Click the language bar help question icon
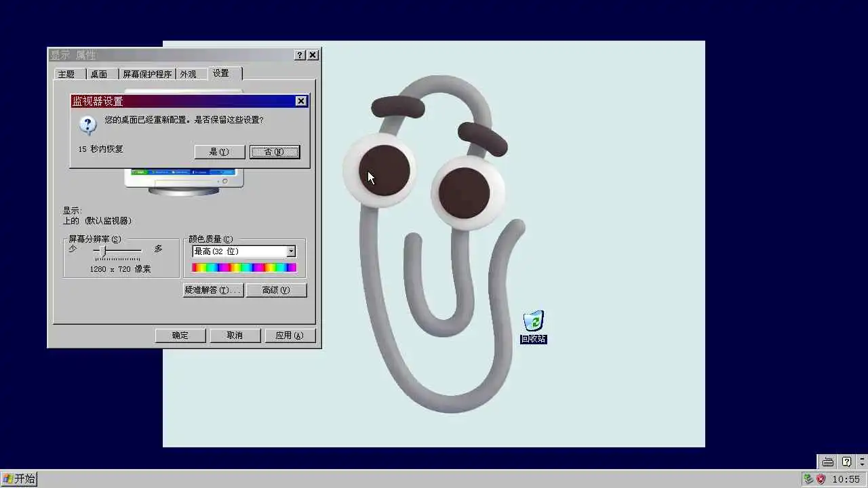The height and width of the screenshot is (488, 868). click(846, 462)
